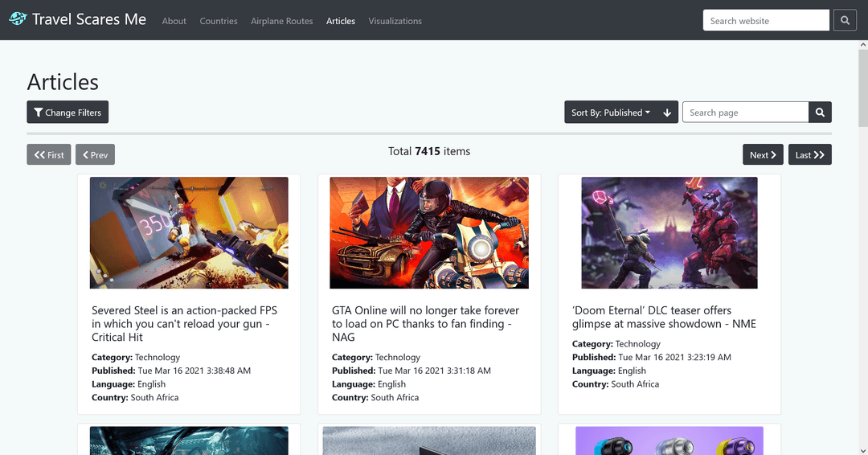Screen dimensions: 868x455
Task: Open Airplane Routes in navbar
Action: click(282, 21)
